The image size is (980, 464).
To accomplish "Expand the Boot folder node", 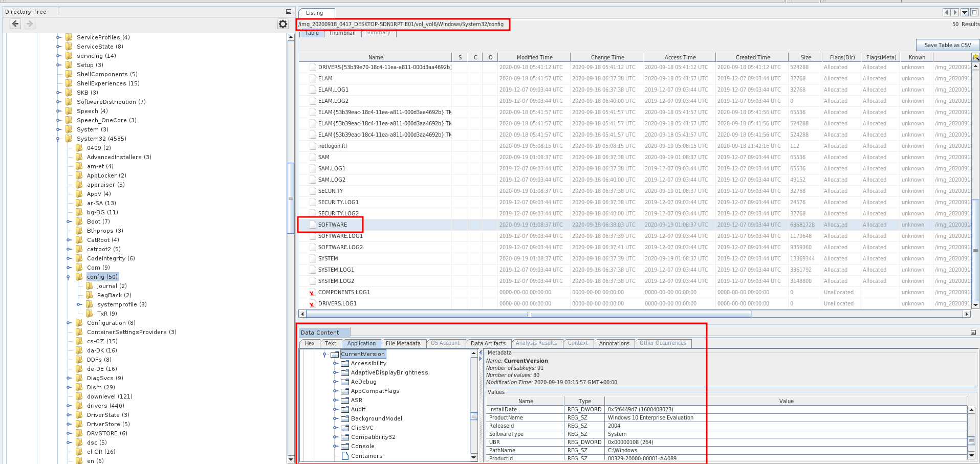I will point(69,222).
